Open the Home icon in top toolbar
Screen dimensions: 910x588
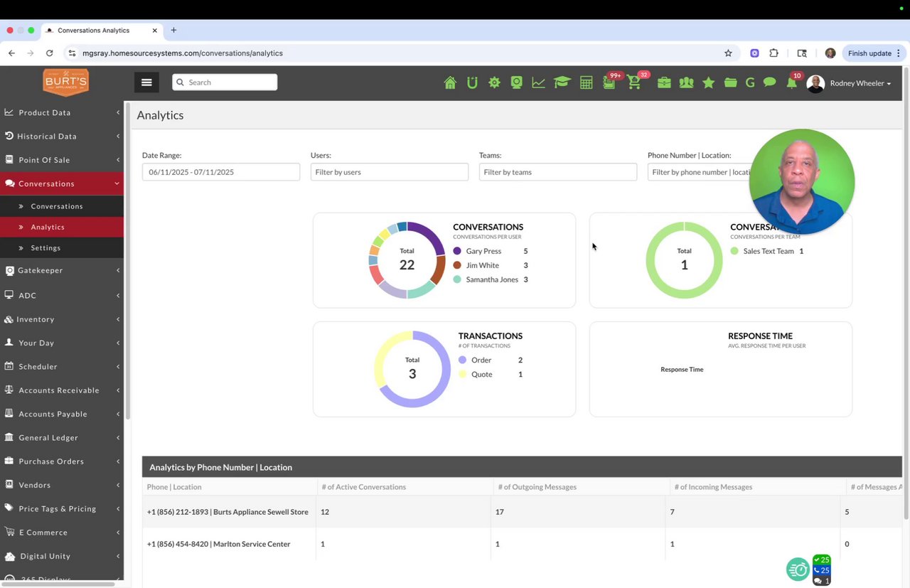tap(450, 82)
